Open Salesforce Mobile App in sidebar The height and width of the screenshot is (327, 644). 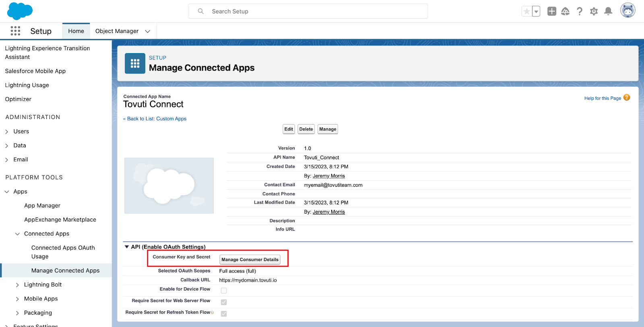35,71
